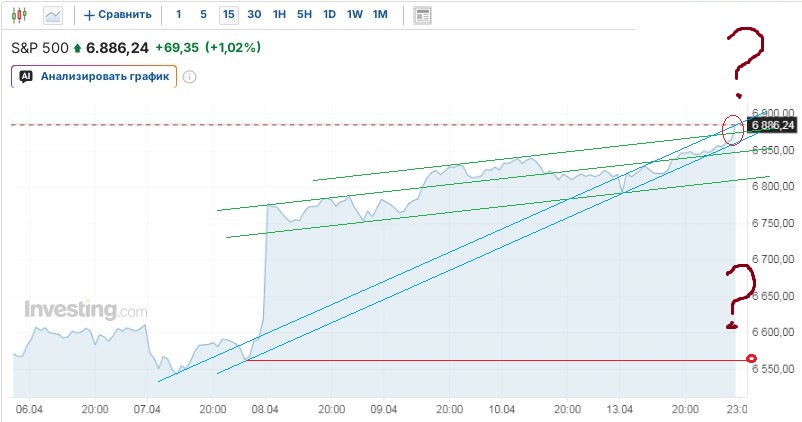Click the plus icon beside Сравнить

(89, 15)
